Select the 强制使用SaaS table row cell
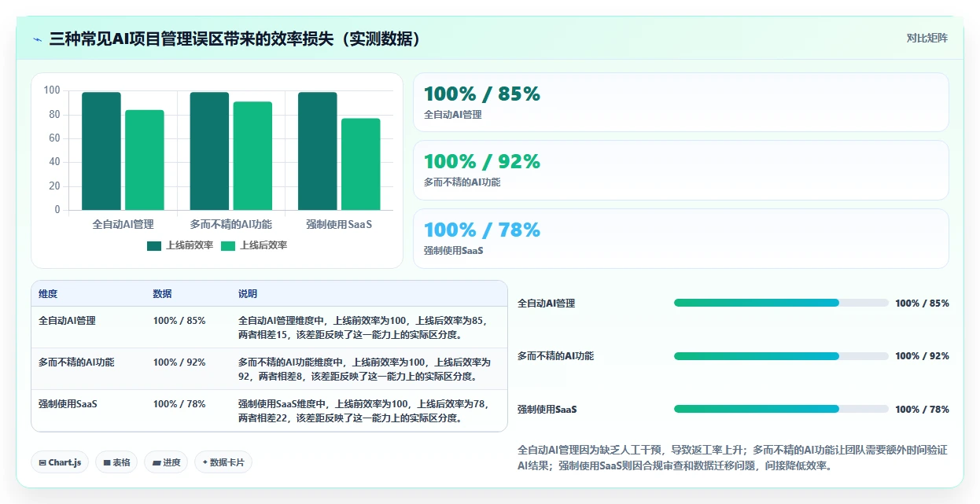This screenshot has height=504, width=980. pos(68,404)
